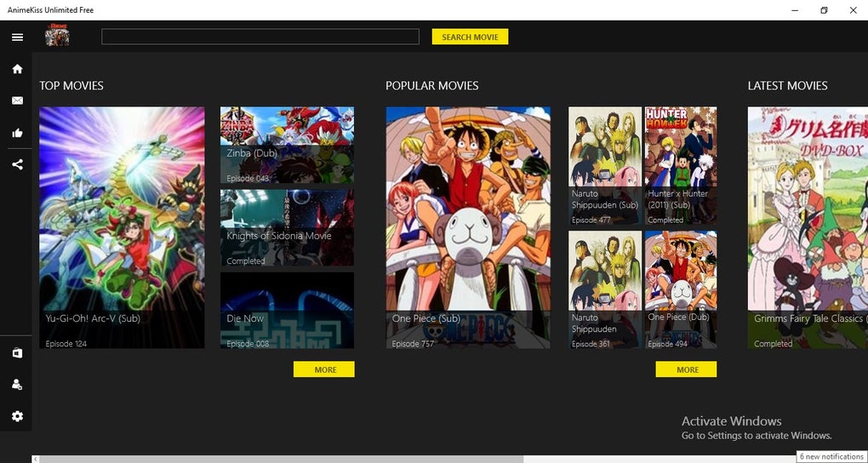Minimize the AnimeKiss window
868x463 pixels.
pyautogui.click(x=795, y=10)
